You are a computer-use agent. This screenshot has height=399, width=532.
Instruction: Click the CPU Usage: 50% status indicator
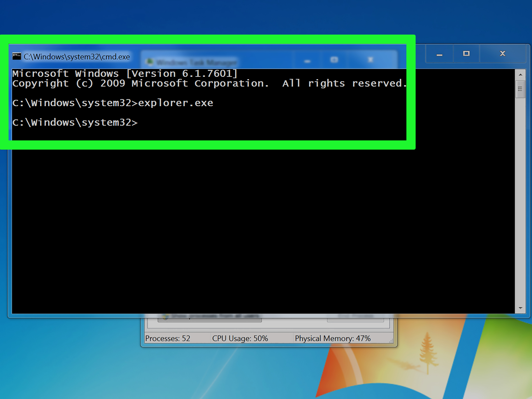[x=240, y=338]
